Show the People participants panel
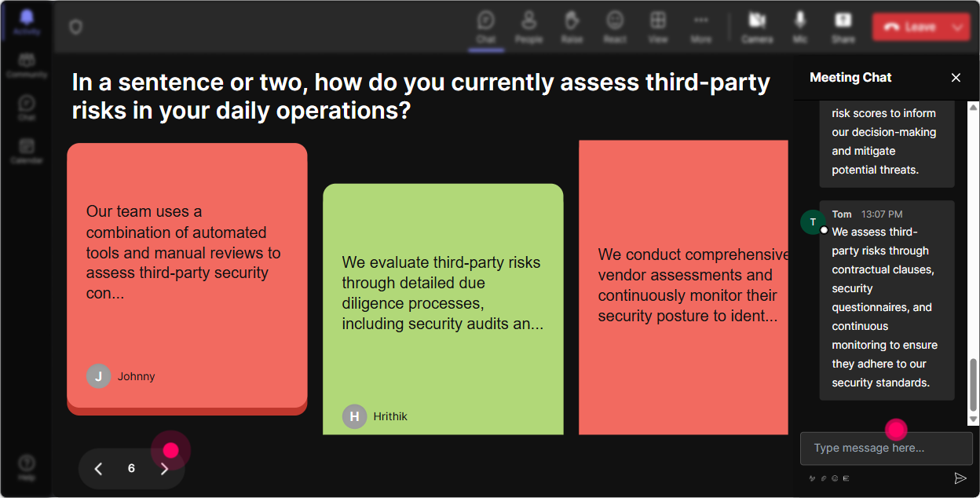The height and width of the screenshot is (498, 980). click(x=528, y=27)
